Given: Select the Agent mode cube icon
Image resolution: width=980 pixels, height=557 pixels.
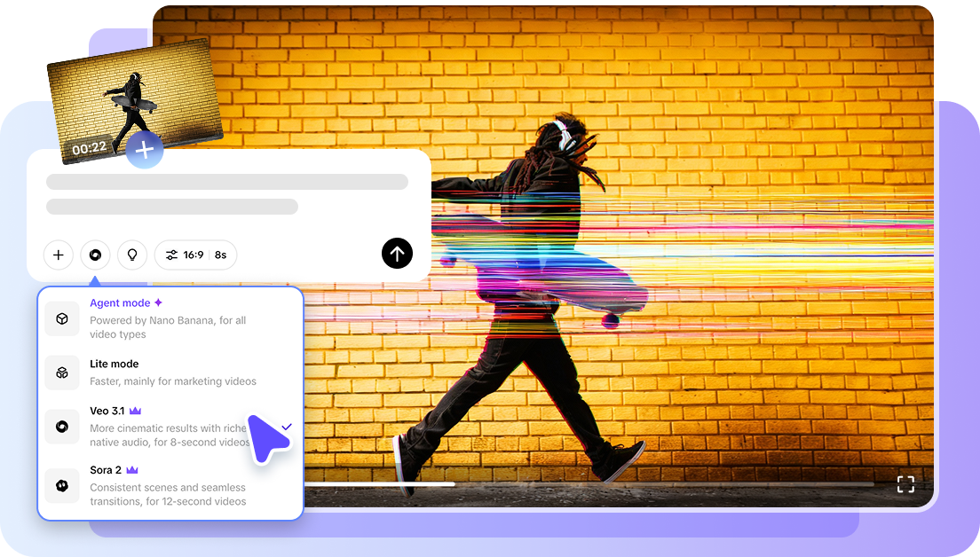Looking at the screenshot, I should pos(62,318).
